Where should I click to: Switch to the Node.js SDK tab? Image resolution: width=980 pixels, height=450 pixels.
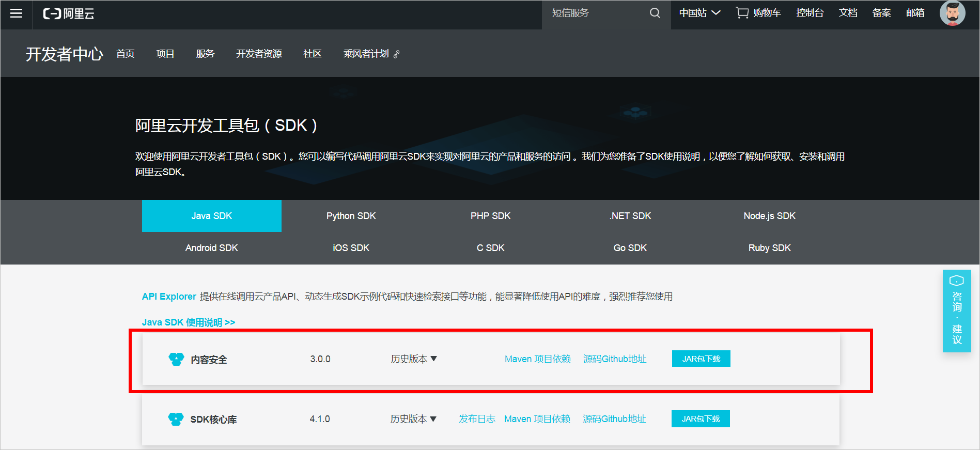tap(770, 216)
